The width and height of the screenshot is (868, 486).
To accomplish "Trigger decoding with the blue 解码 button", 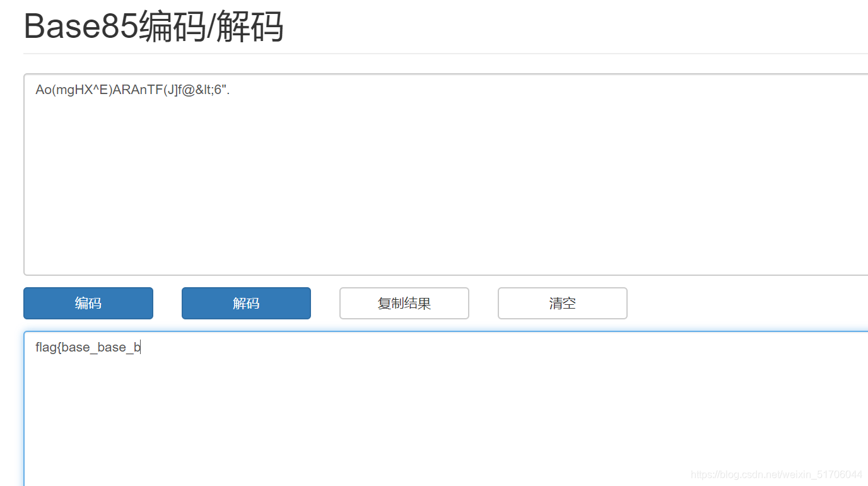I will (246, 303).
